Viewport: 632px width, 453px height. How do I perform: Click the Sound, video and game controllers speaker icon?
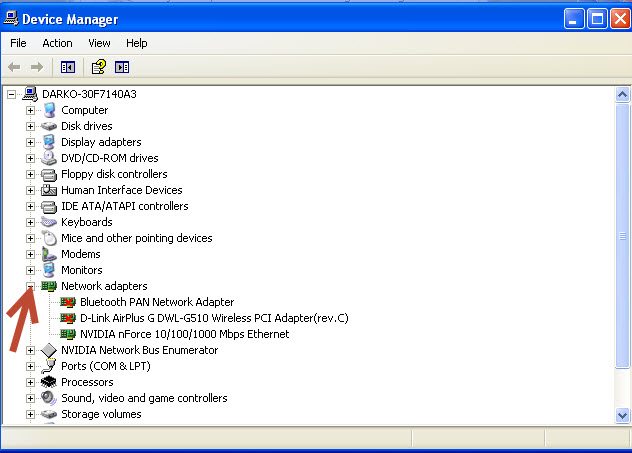click(49, 398)
